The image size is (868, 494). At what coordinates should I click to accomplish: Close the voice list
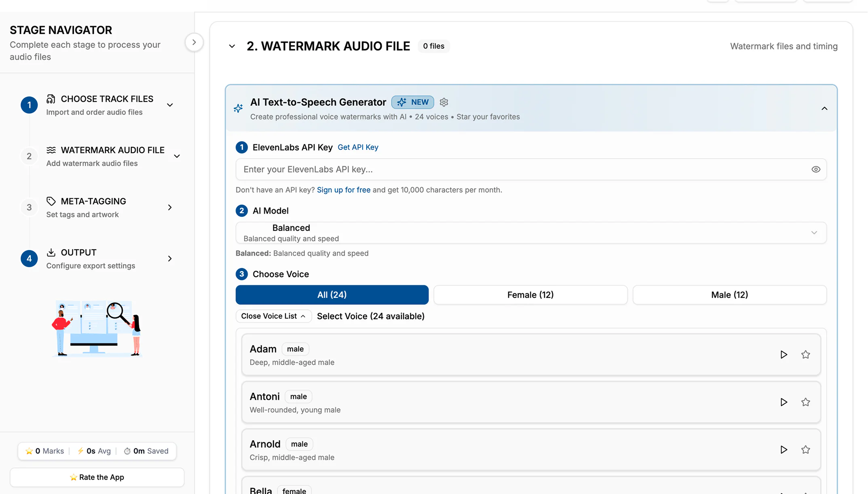click(273, 316)
